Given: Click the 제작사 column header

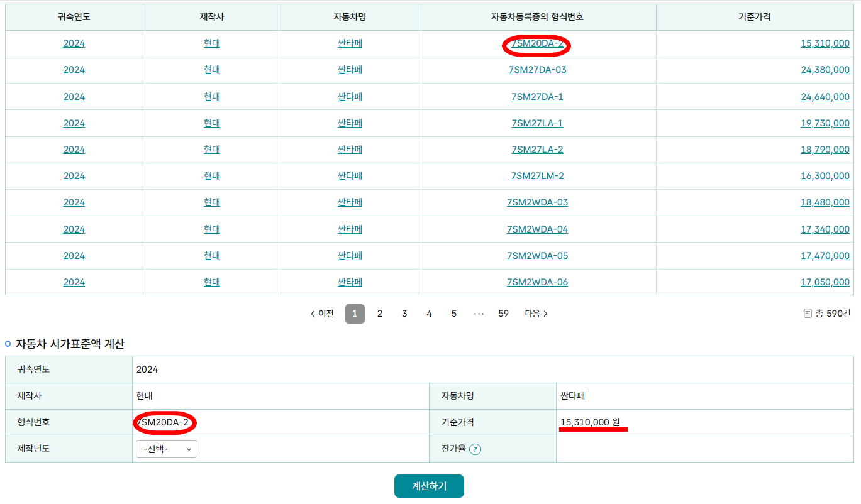Looking at the screenshot, I should (x=212, y=17).
